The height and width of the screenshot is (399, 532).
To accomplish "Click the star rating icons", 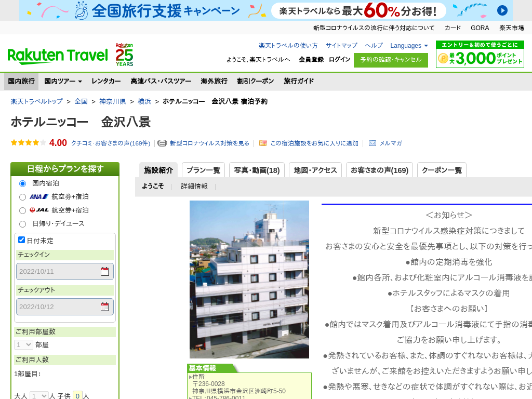I will click(x=28, y=143).
